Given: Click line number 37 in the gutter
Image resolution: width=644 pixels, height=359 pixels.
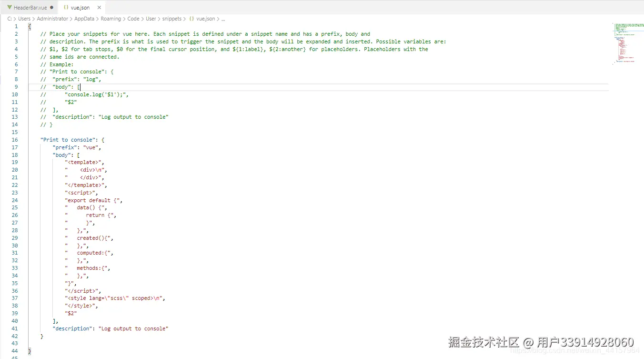Looking at the screenshot, I should coord(15,298).
